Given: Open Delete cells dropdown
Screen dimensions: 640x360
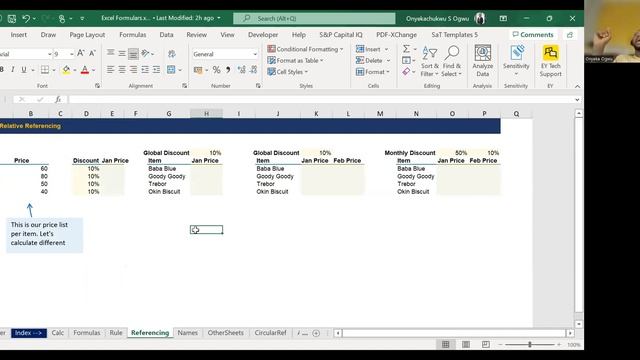Looking at the screenshot, I should 373,60.
